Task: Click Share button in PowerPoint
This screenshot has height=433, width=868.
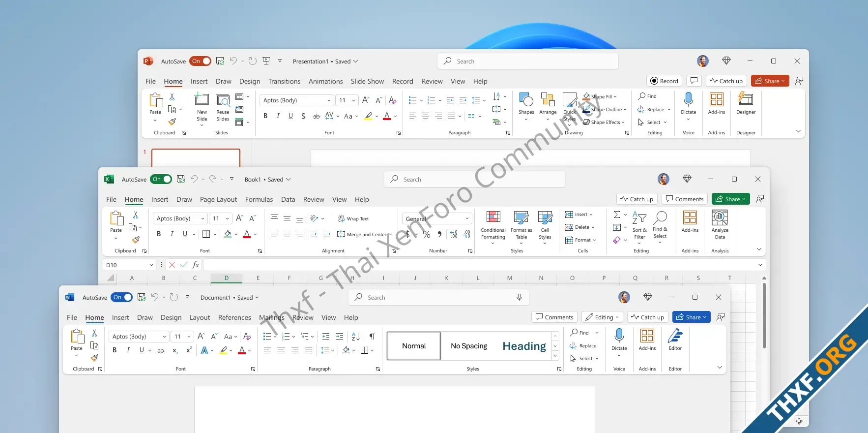Action: [x=770, y=81]
